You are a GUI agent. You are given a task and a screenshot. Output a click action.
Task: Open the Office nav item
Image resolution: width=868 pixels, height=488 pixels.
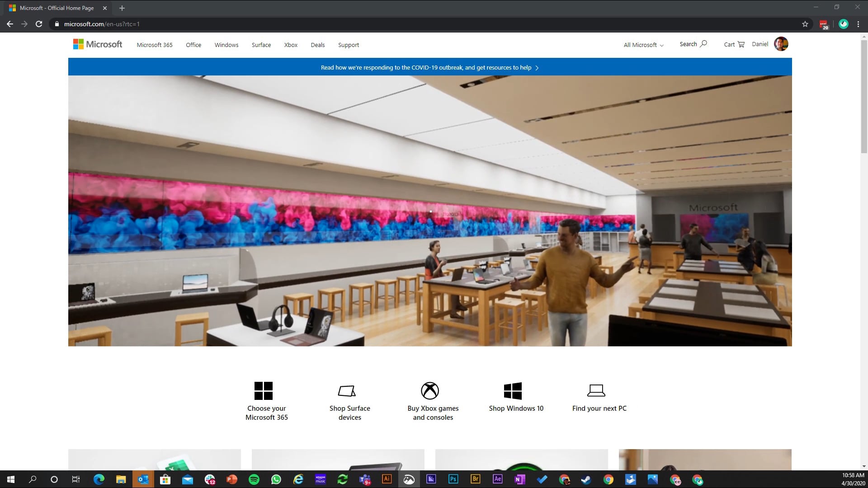[x=193, y=45]
